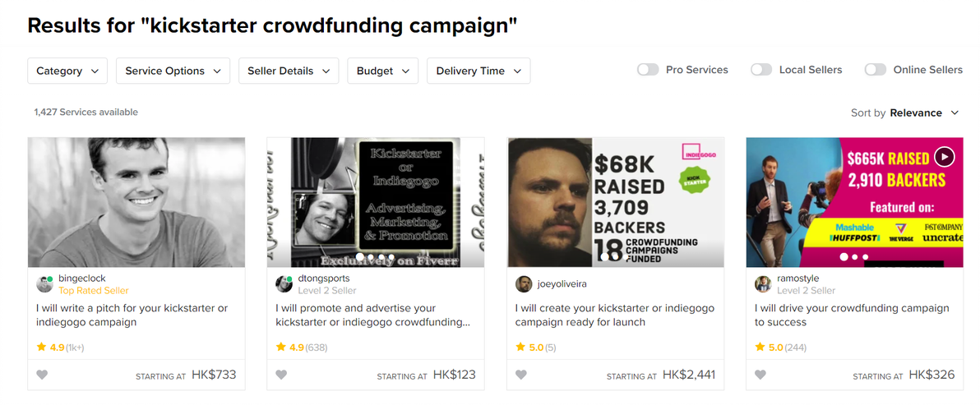Toggle Online Sellers filter on

click(x=876, y=70)
